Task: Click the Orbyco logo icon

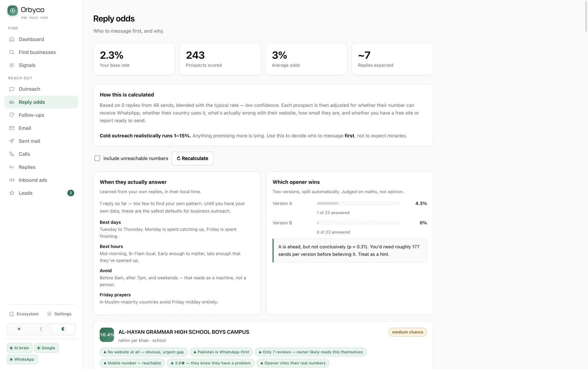Action: (12, 10)
